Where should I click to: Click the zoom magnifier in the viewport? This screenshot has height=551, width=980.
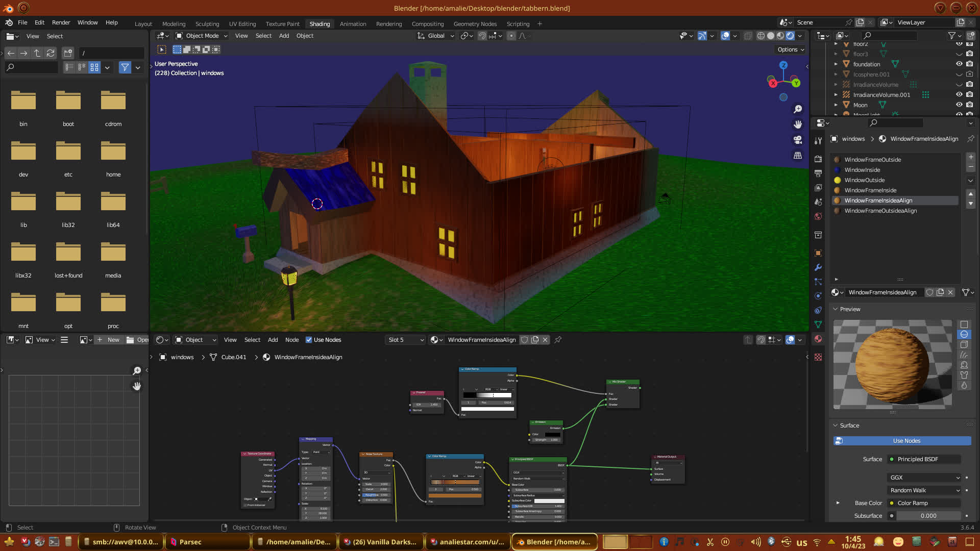click(x=798, y=109)
